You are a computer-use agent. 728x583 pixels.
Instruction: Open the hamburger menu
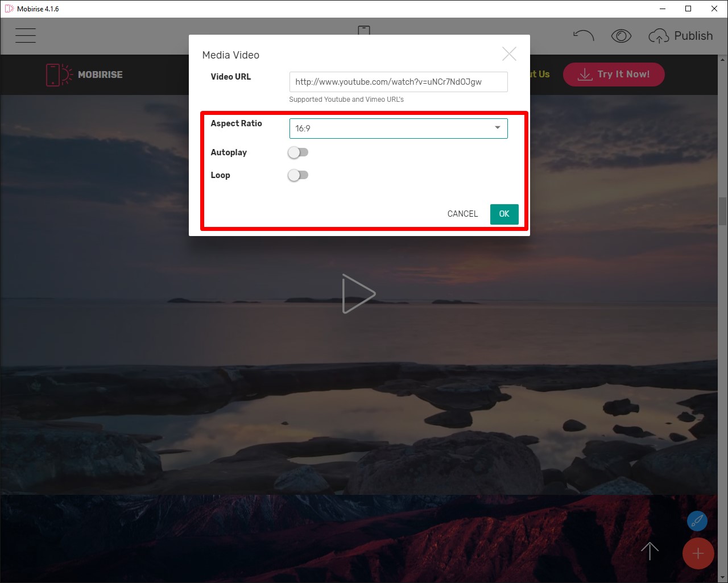(x=25, y=35)
